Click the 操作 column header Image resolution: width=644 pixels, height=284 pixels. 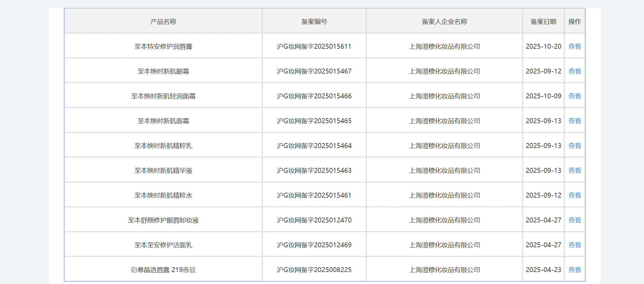pos(574,21)
